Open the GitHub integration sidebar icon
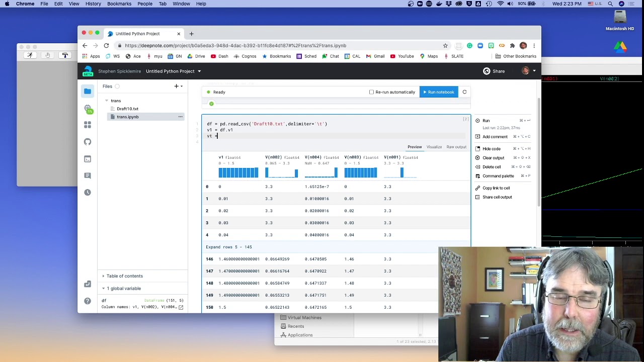This screenshot has height=362, width=644. [88, 142]
